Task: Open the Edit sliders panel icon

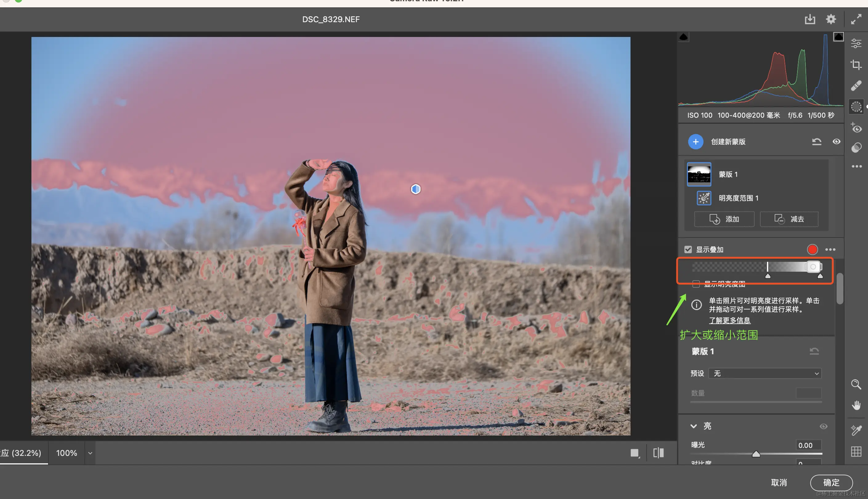Action: [856, 43]
